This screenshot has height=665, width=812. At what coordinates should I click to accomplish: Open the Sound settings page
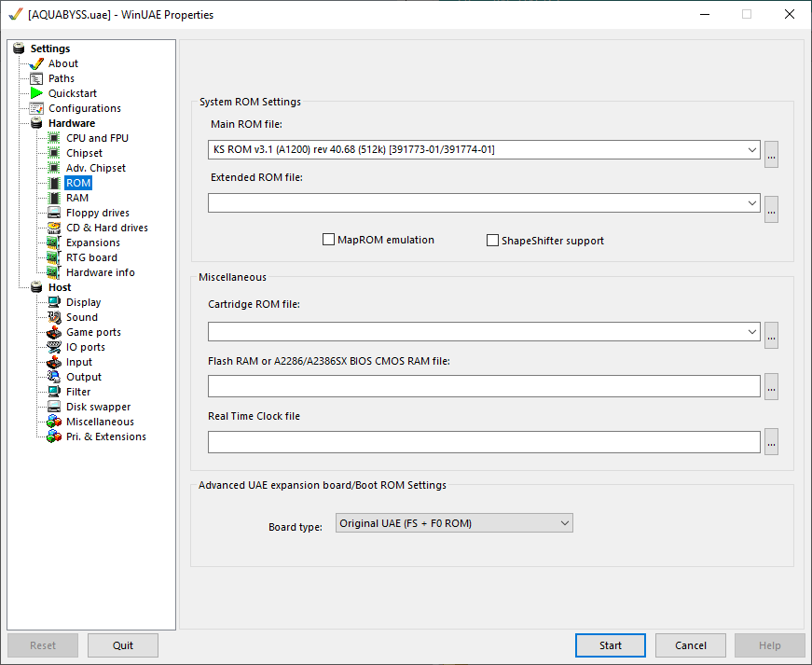click(82, 317)
